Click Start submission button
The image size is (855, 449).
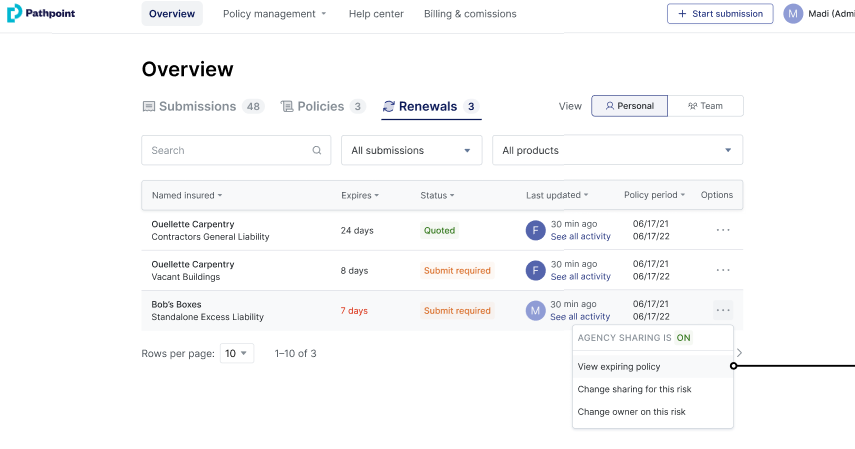(x=719, y=14)
